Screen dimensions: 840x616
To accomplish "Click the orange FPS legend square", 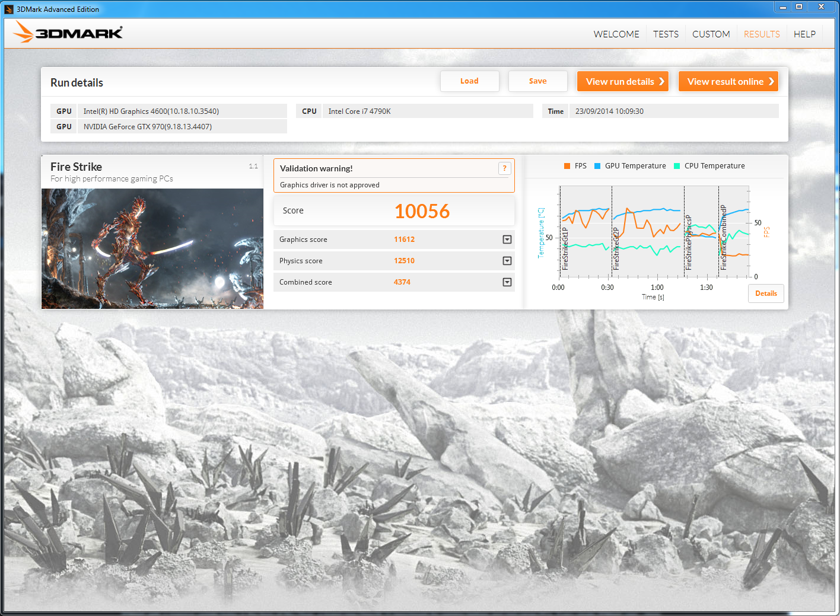I will 567,166.
